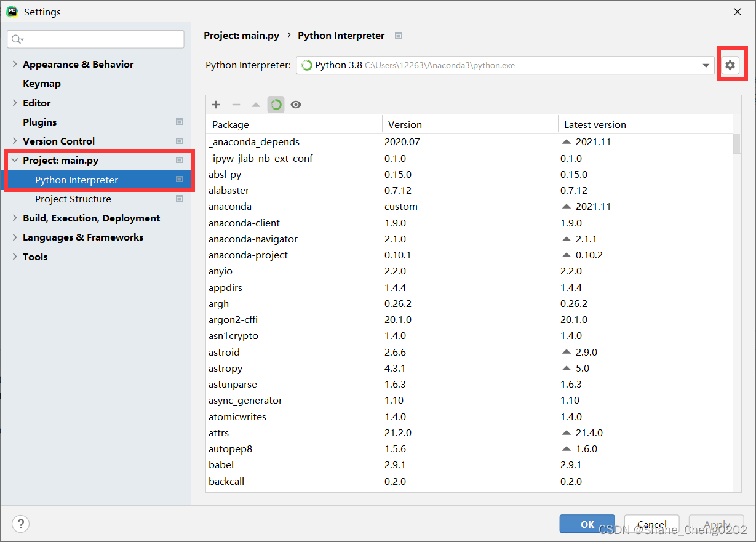Select the anaconda-project package row
This screenshot has width=756, height=542.
tap(469, 255)
